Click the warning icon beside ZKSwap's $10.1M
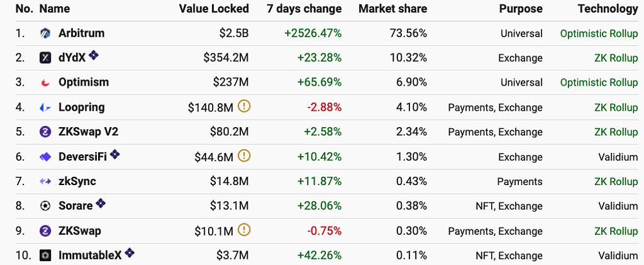The width and height of the screenshot is (644, 265). [244, 230]
